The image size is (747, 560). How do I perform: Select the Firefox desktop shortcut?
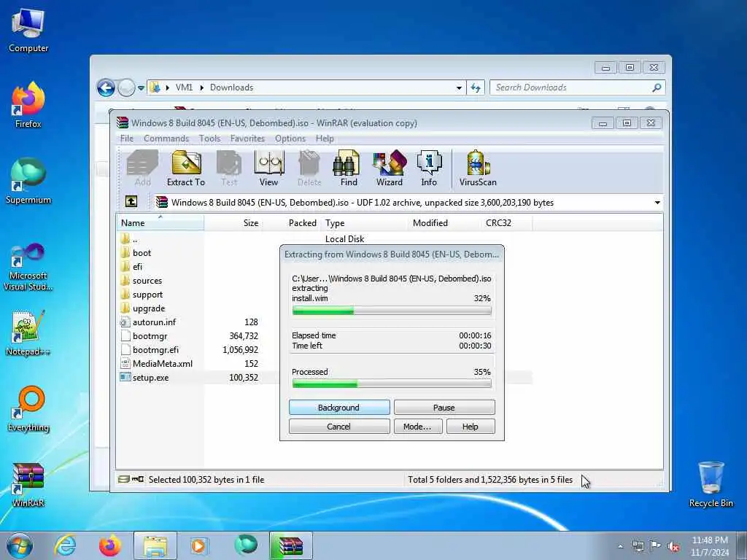click(x=28, y=105)
